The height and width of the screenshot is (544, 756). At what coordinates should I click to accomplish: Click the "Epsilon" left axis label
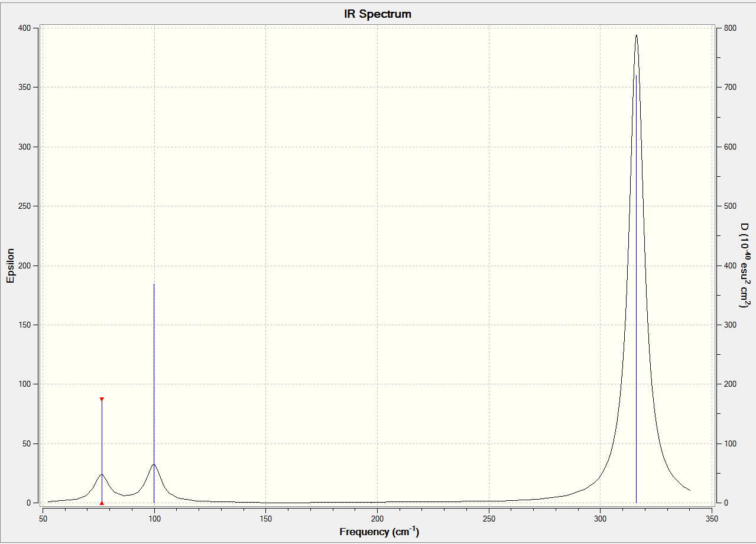coord(11,265)
